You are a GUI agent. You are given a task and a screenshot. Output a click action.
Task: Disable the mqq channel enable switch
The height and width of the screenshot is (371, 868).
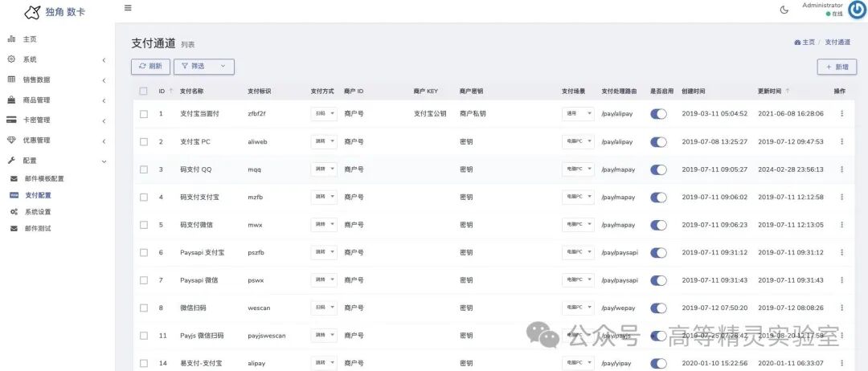click(658, 169)
